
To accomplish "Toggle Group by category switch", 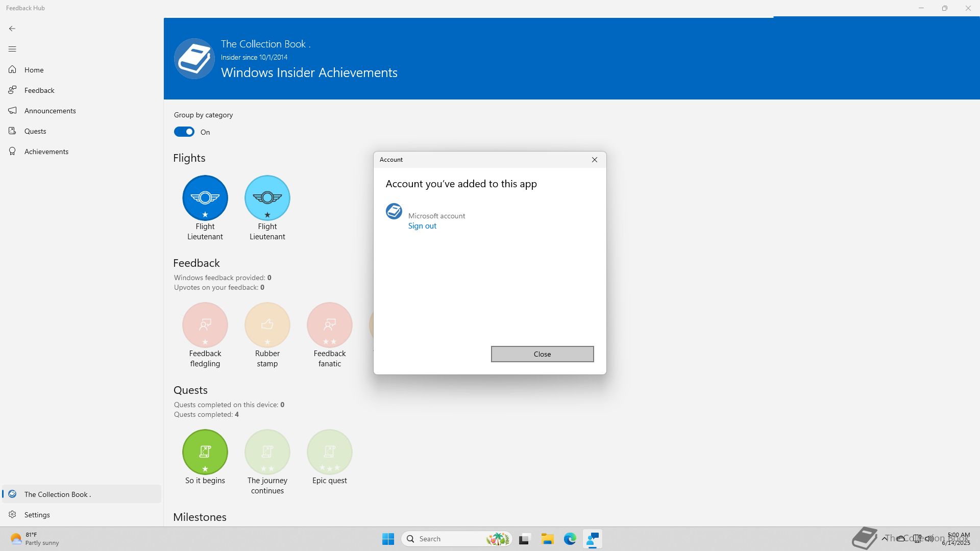I will pos(184,132).
